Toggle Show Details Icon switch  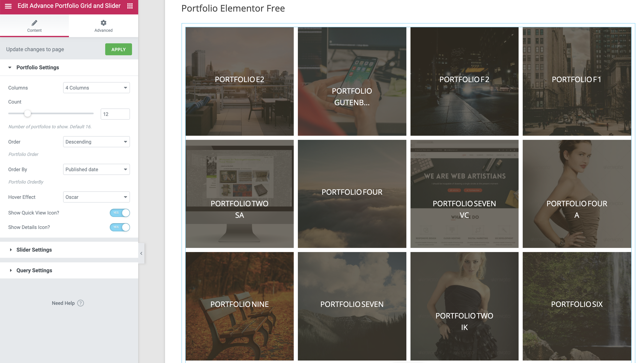tap(120, 227)
